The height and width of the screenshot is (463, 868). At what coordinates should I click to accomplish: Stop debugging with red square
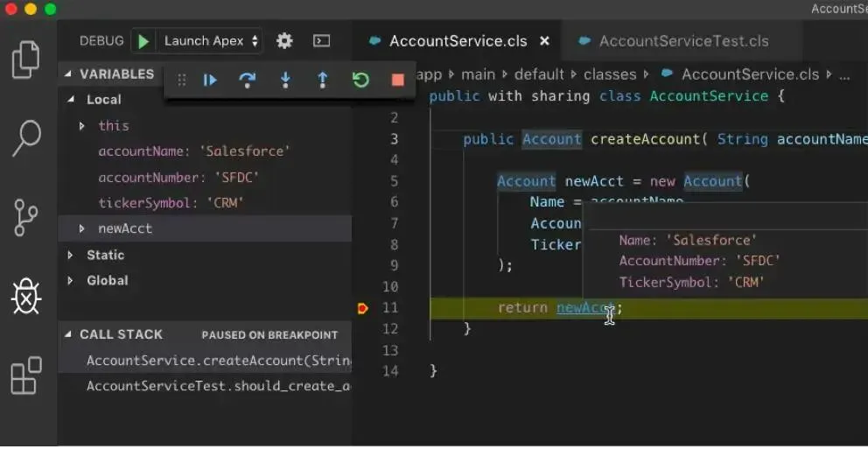point(397,81)
